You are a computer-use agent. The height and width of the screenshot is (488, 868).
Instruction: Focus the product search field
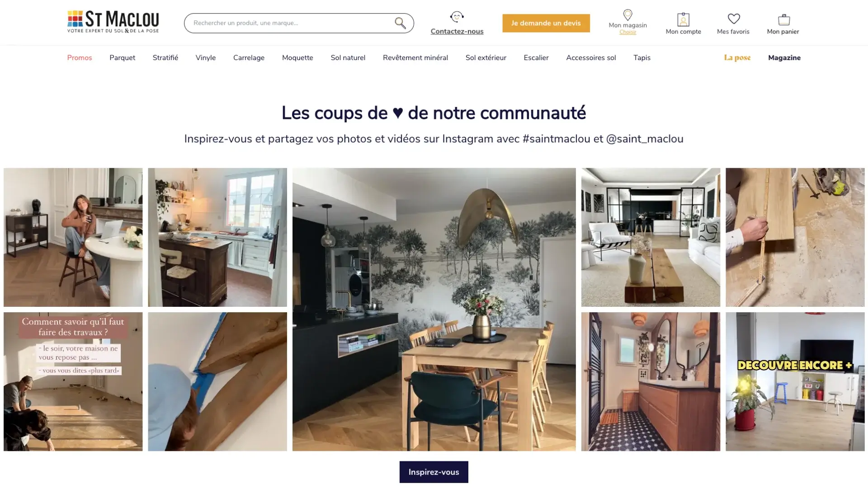(289, 23)
